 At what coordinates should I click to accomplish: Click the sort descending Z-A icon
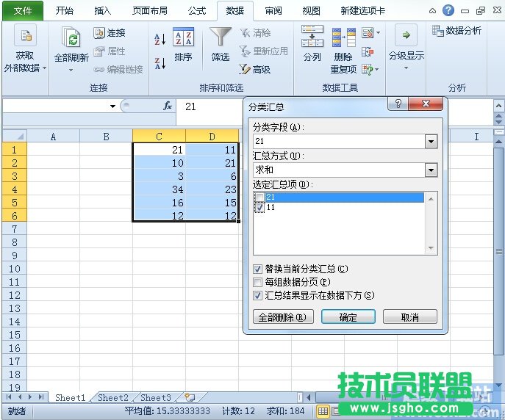point(160,62)
